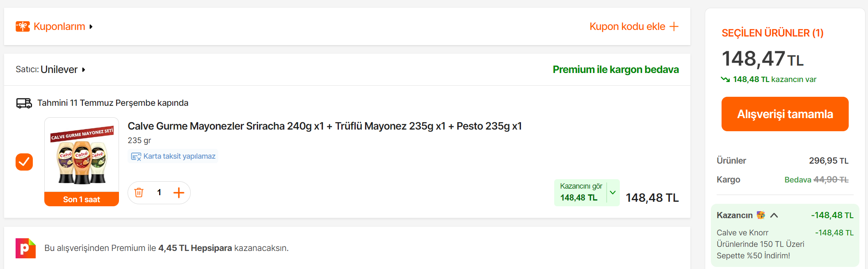Viewport: 868px width, 269px height.
Task: Click the party emoji next to Kazancın
Action: [x=761, y=215]
